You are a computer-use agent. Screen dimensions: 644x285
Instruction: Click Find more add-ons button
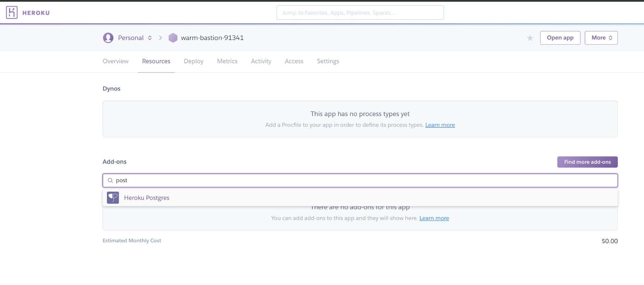click(587, 162)
